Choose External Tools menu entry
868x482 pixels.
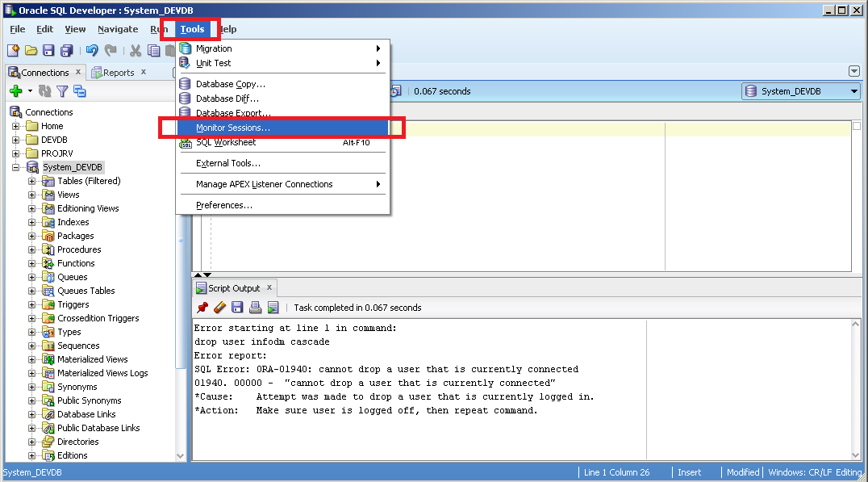coord(283,163)
